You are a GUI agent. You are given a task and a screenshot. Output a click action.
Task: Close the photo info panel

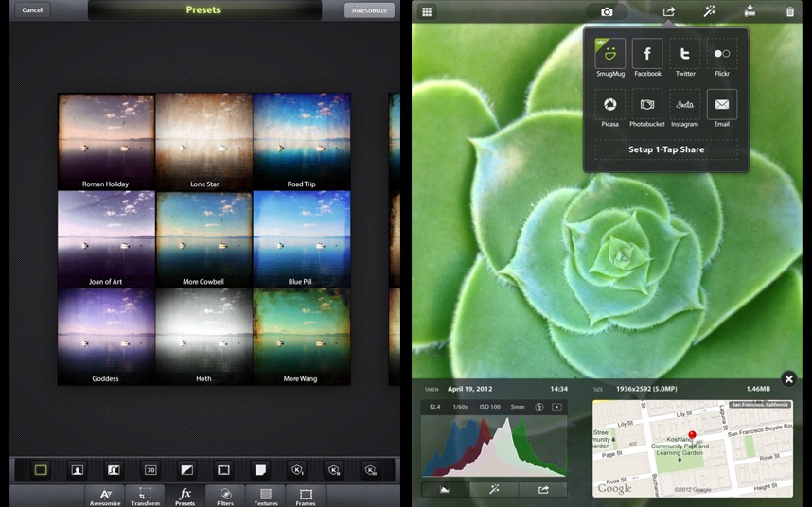(789, 379)
